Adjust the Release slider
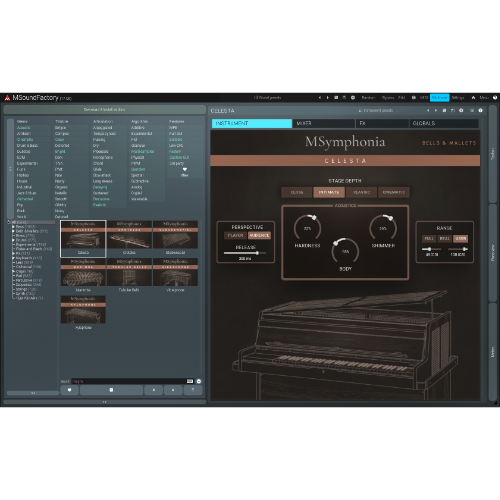The width and height of the screenshot is (500, 500). 245,253
